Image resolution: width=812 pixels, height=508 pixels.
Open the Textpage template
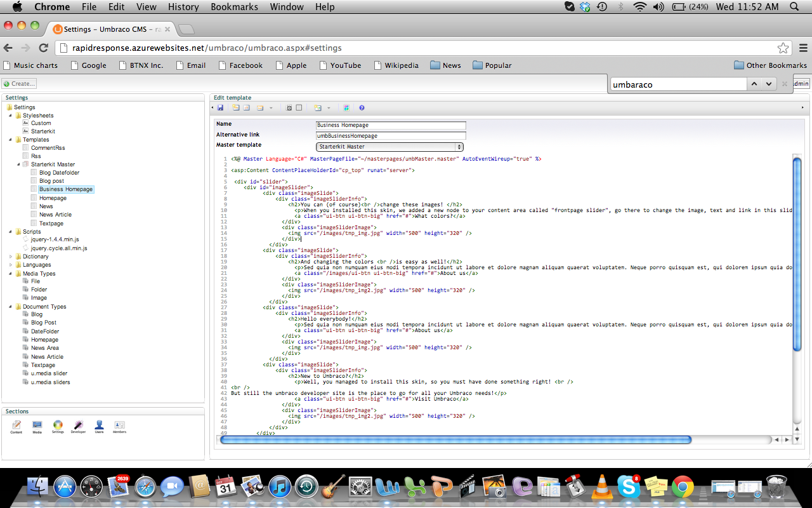pyautogui.click(x=51, y=224)
